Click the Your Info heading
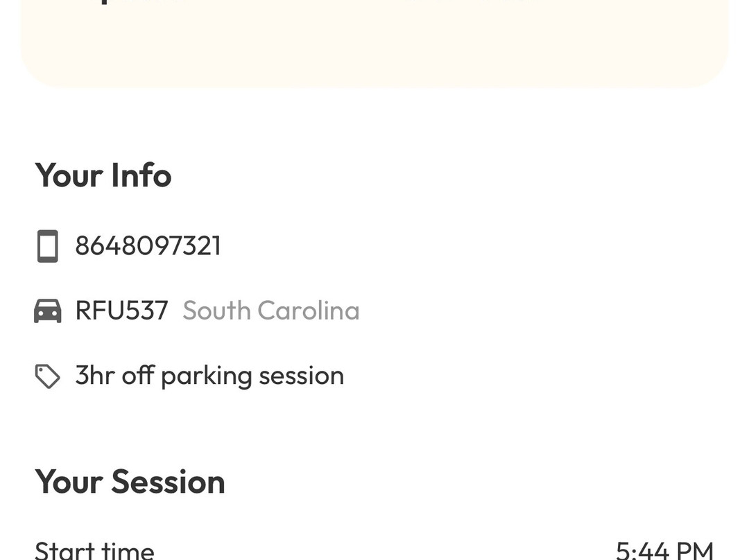749x560 pixels. point(103,175)
